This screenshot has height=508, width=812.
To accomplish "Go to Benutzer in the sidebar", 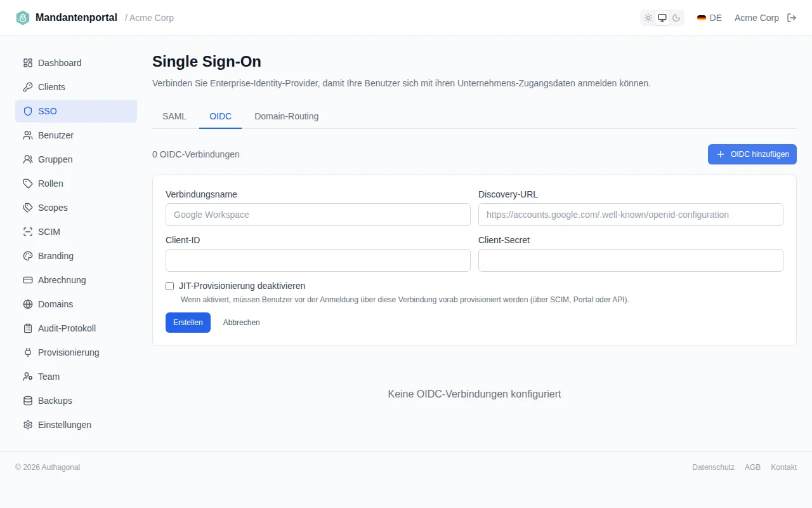I will coord(76,135).
